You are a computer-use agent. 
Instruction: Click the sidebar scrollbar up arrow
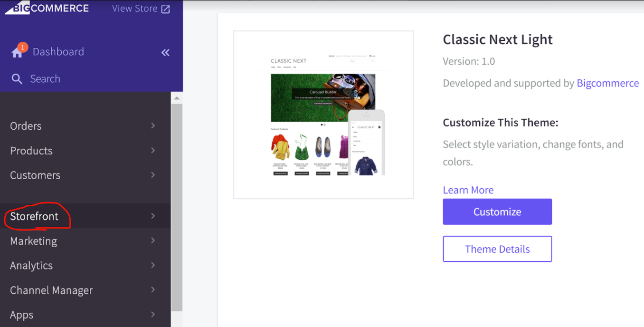(x=177, y=98)
